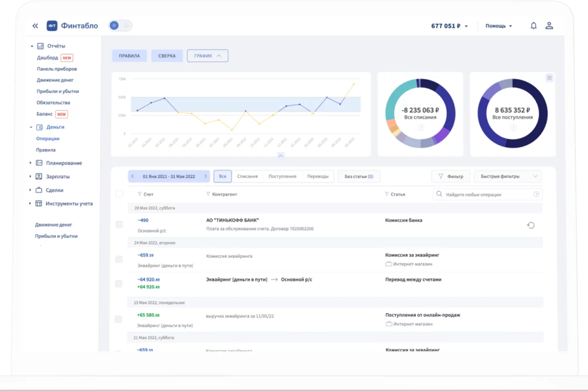Open Движение денег report in sidebar
Viewport: 588px width, 391px height.
tap(55, 80)
